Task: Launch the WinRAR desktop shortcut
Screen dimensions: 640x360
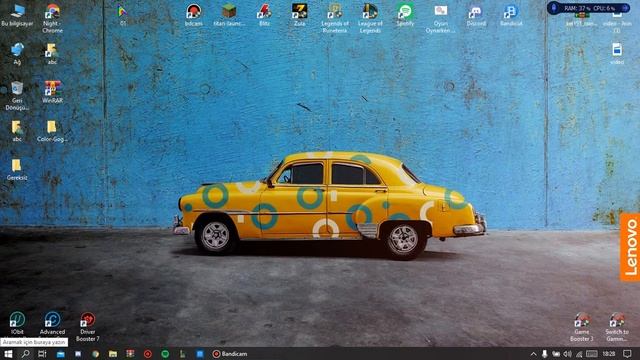Action: click(53, 92)
